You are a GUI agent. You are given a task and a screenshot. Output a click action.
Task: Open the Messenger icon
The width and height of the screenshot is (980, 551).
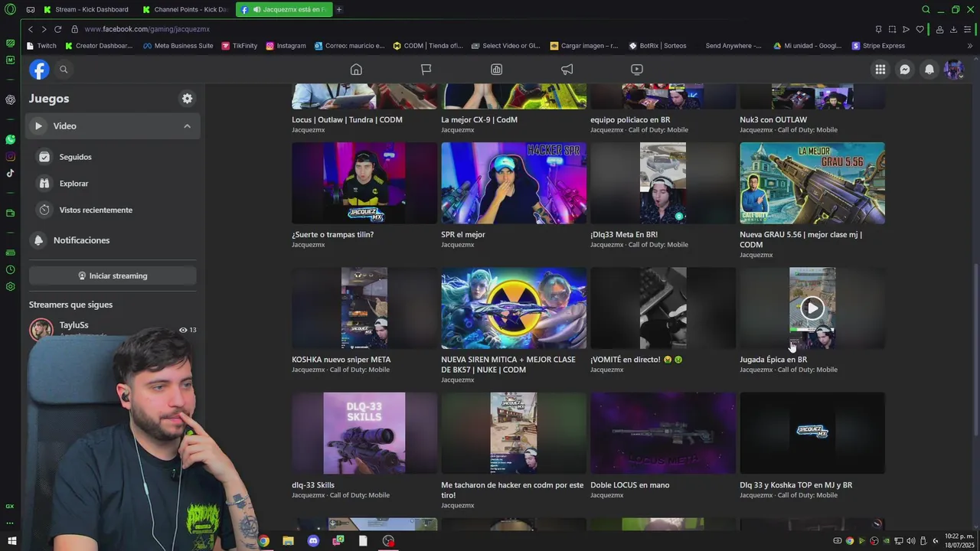(x=905, y=70)
